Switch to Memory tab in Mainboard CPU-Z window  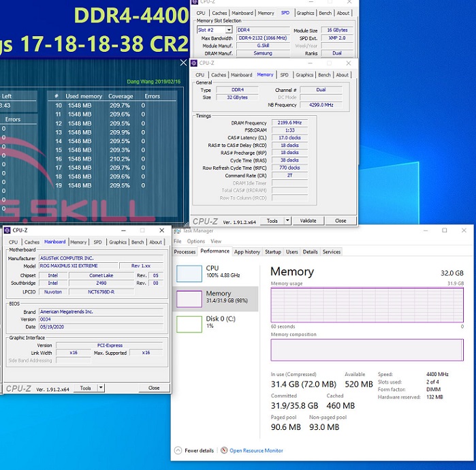[x=78, y=242]
